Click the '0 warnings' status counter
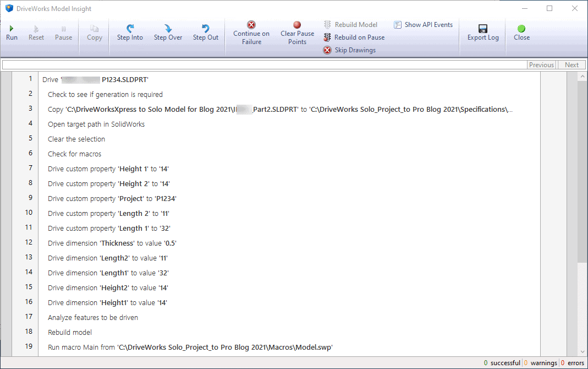The image size is (588, 369). [540, 363]
